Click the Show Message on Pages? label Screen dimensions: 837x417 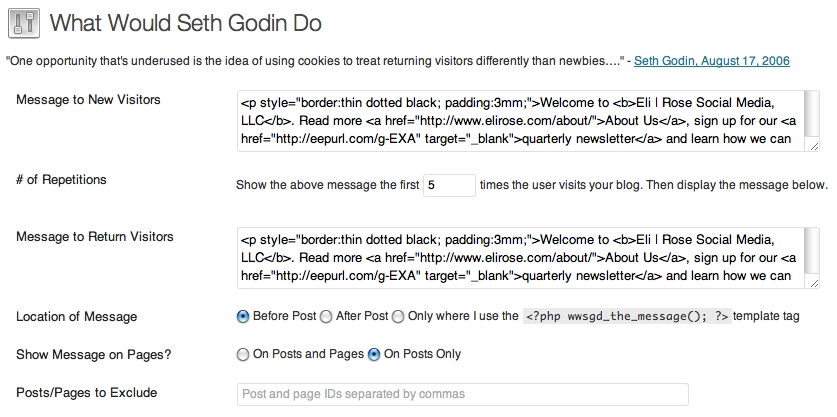coord(89,354)
